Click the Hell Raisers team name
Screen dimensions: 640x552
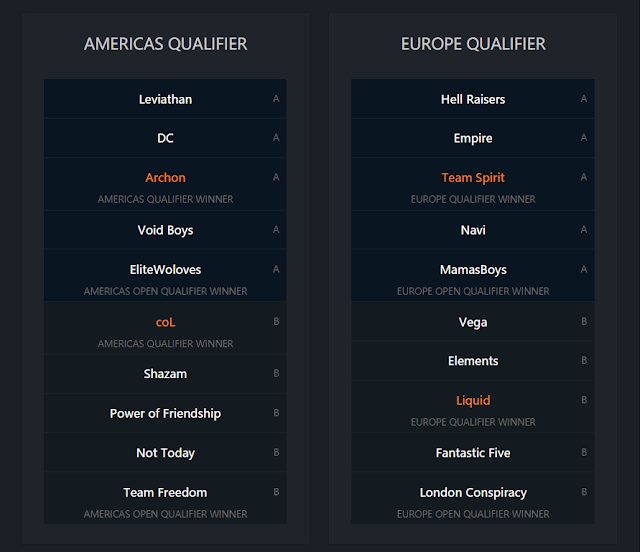click(473, 99)
